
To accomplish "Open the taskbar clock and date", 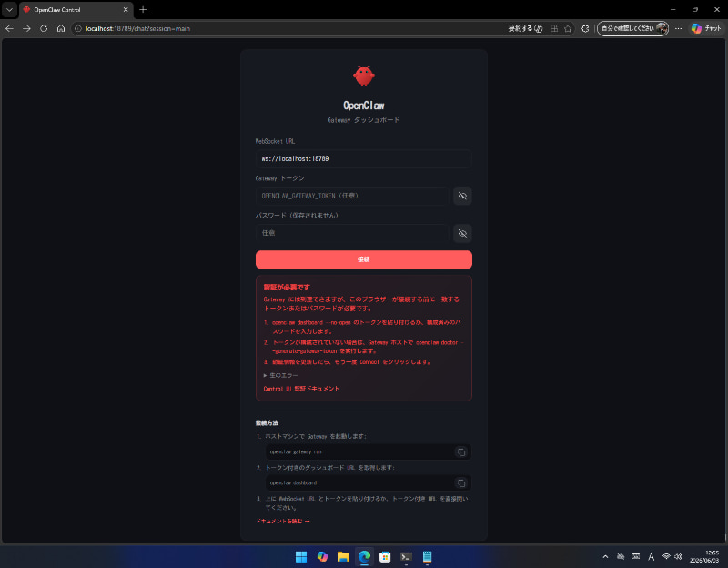I will pyautogui.click(x=704, y=556).
